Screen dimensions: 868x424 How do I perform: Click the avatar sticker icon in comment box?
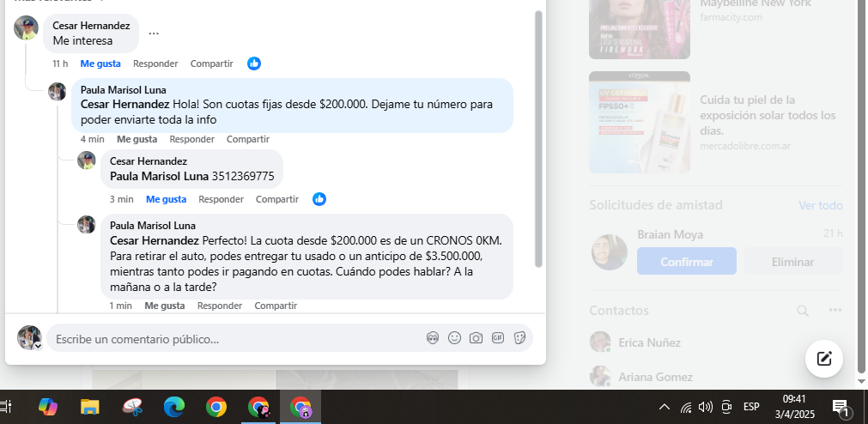click(x=433, y=338)
